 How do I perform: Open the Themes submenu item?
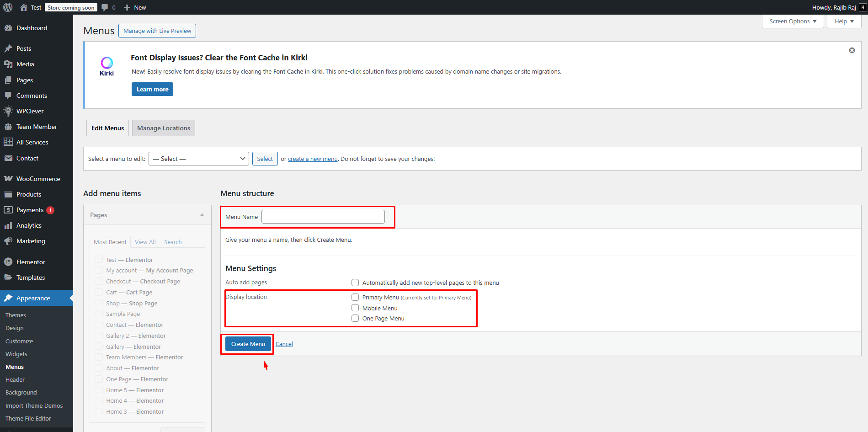point(16,315)
